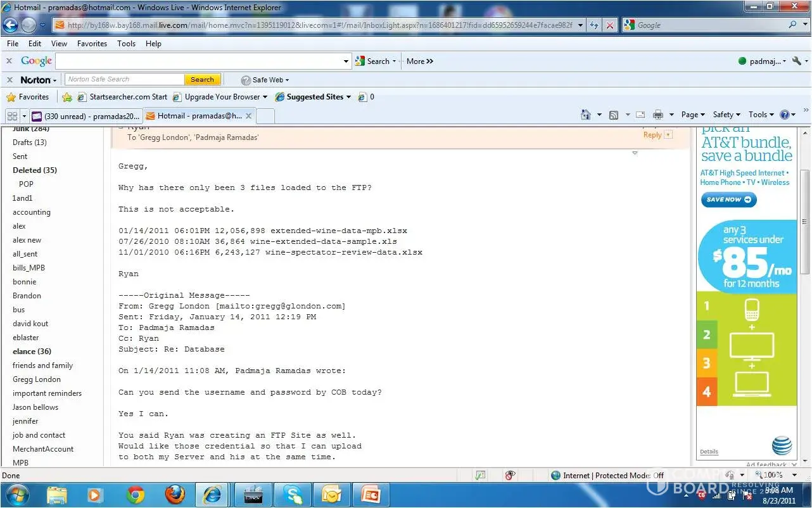Click the Print icon in command bar
Image resolution: width=812 pixels, height=508 pixels.
(x=657, y=115)
